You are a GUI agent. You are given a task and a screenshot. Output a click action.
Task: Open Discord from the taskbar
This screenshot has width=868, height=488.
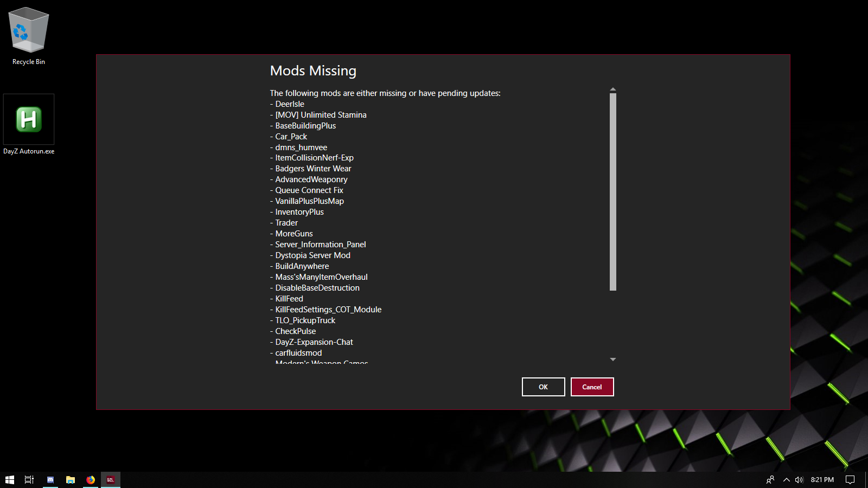[x=50, y=480]
